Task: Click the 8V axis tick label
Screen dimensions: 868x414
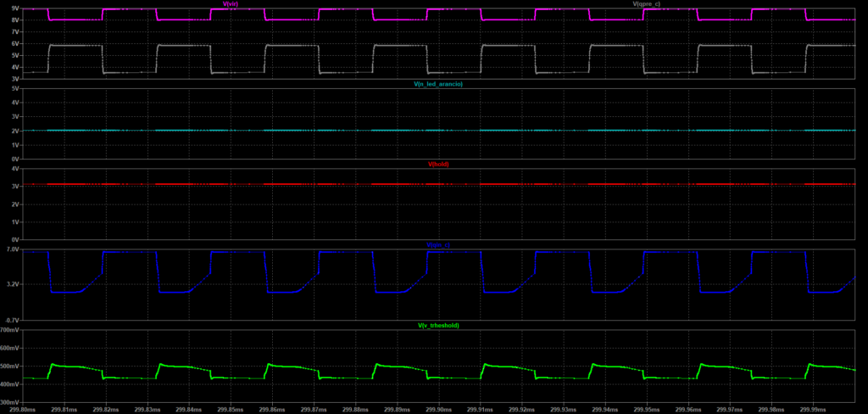Action: tap(15, 20)
